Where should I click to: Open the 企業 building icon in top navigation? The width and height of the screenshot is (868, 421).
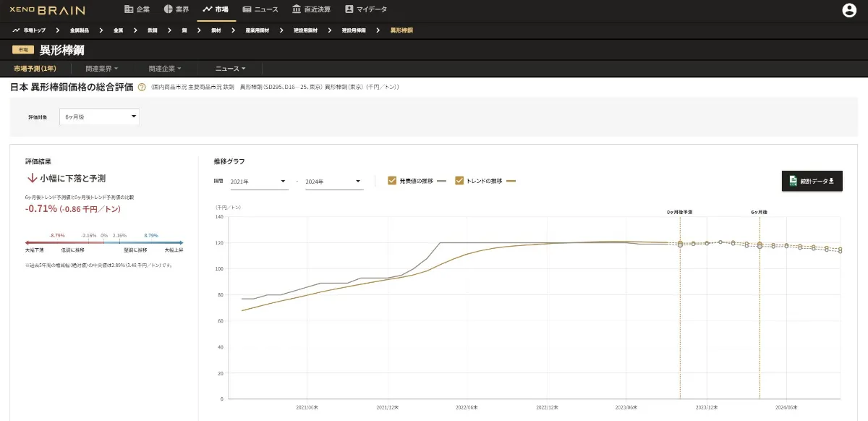coord(129,9)
